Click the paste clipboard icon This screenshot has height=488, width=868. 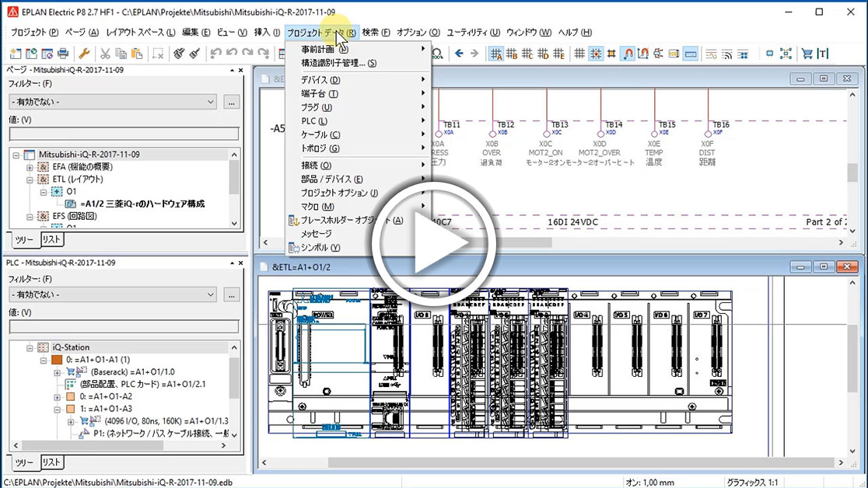click(138, 54)
